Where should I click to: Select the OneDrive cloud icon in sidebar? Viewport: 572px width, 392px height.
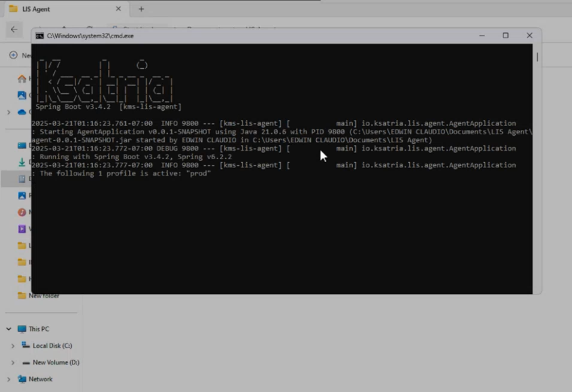22,112
